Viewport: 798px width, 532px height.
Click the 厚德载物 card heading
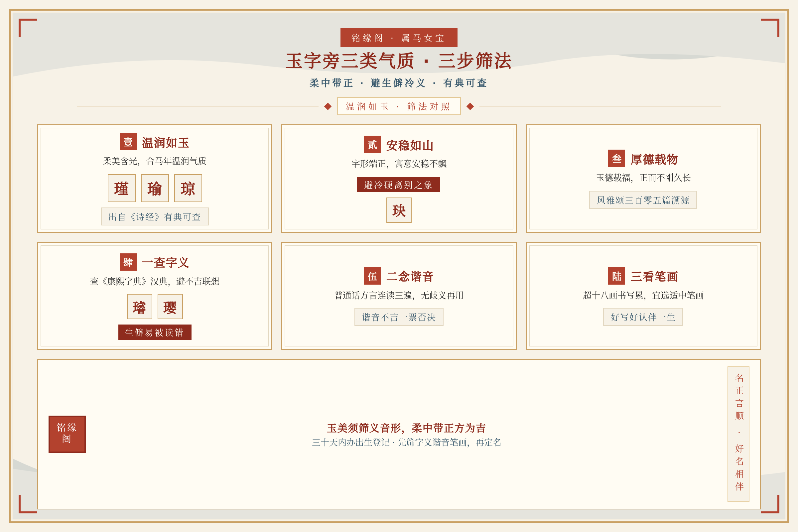point(654,159)
